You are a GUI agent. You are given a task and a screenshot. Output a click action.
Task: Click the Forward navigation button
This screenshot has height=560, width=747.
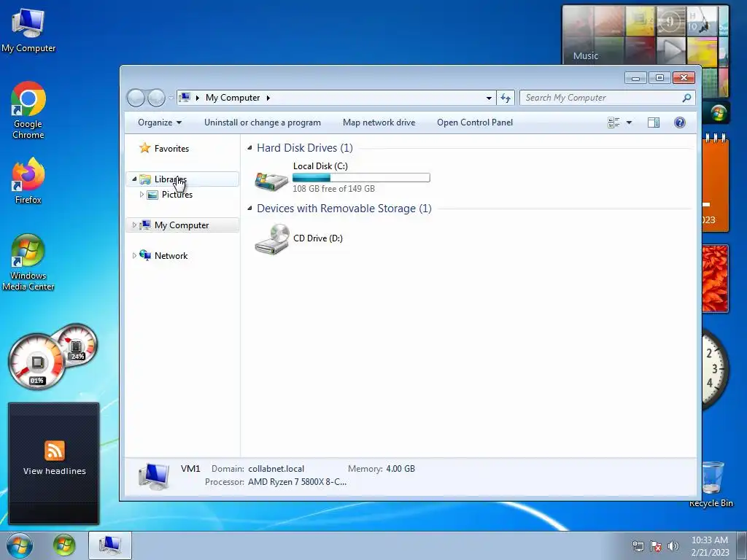pyautogui.click(x=156, y=98)
